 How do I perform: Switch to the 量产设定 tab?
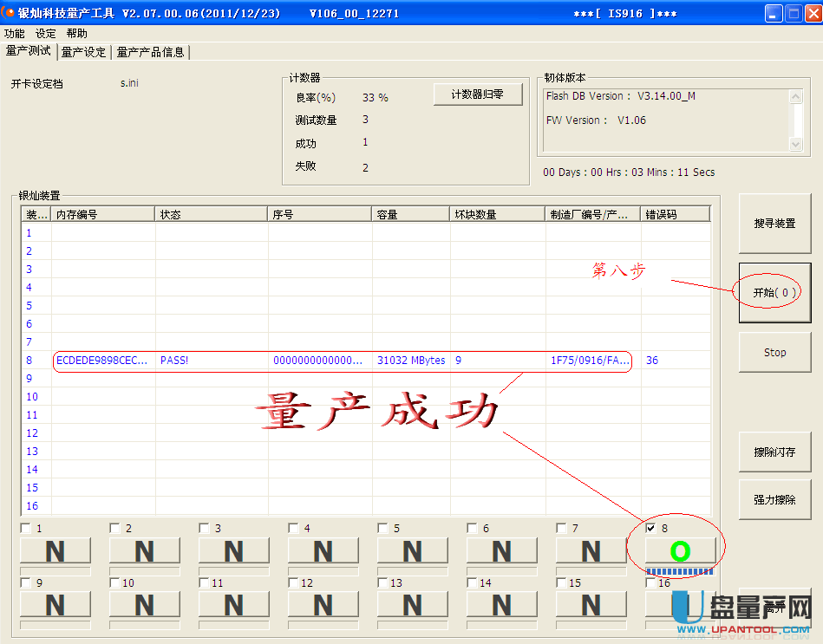tap(83, 52)
